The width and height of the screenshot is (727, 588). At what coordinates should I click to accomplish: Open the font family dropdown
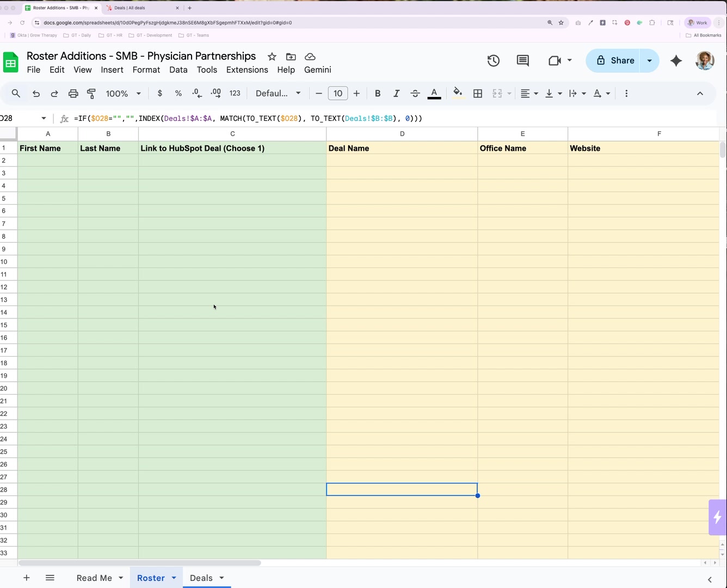(x=278, y=94)
